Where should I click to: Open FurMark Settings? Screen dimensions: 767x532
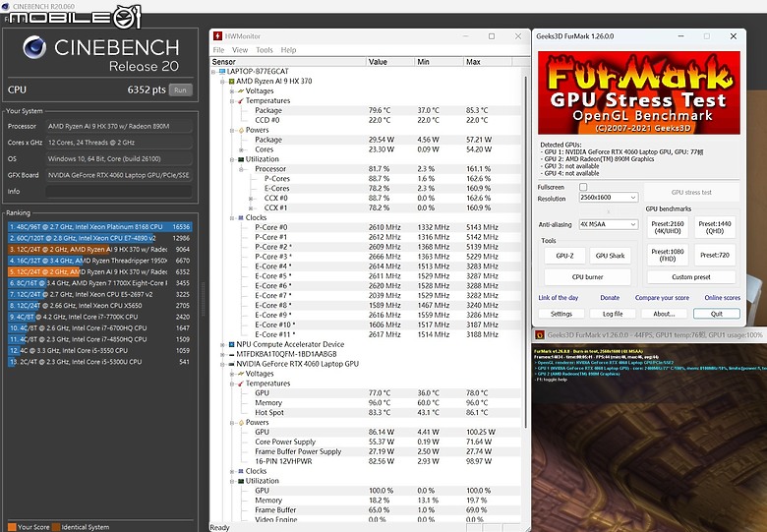pos(561,314)
